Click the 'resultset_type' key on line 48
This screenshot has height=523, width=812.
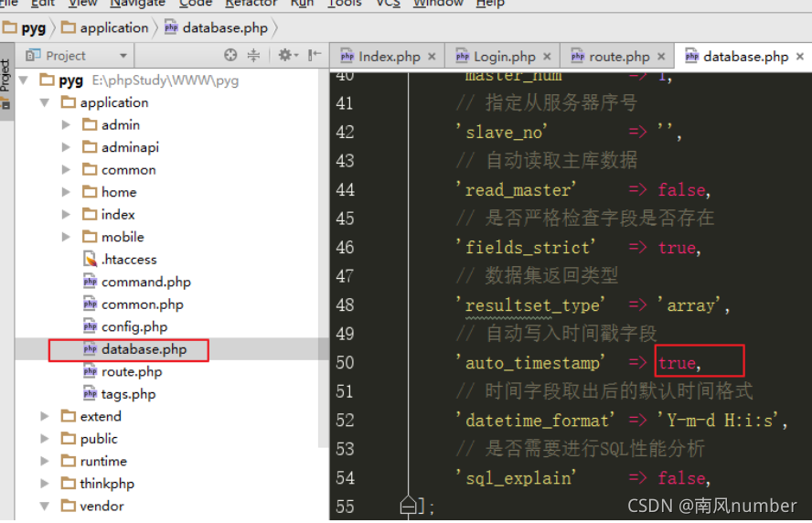530,304
